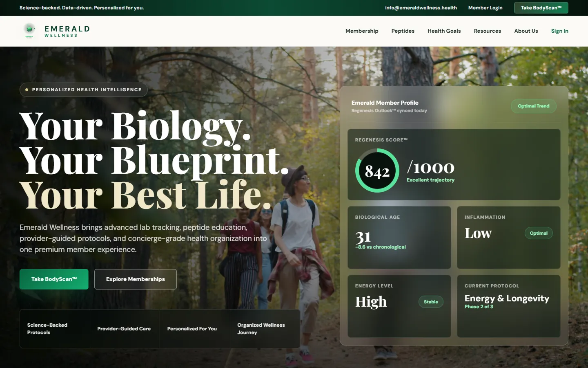Click the Energy & Longevity protocol text
Screen dimensions: 588x368
tap(507, 298)
